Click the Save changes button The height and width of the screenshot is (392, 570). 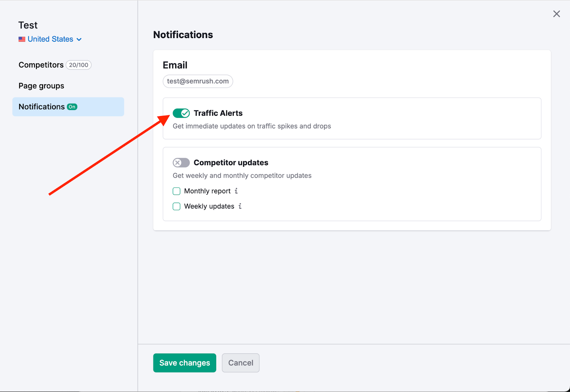(184, 363)
